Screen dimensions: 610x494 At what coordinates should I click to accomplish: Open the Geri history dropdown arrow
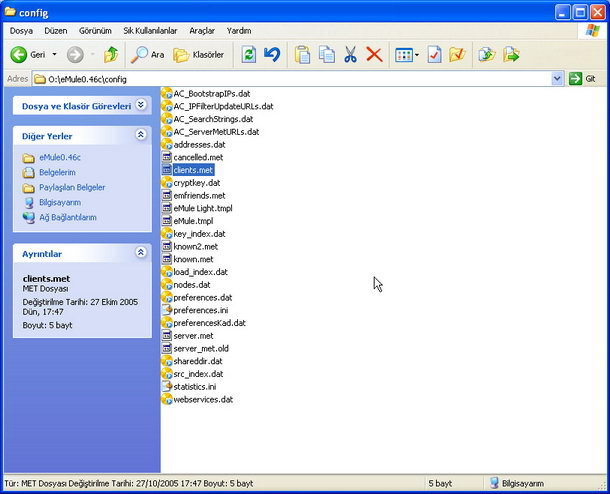click(x=54, y=55)
